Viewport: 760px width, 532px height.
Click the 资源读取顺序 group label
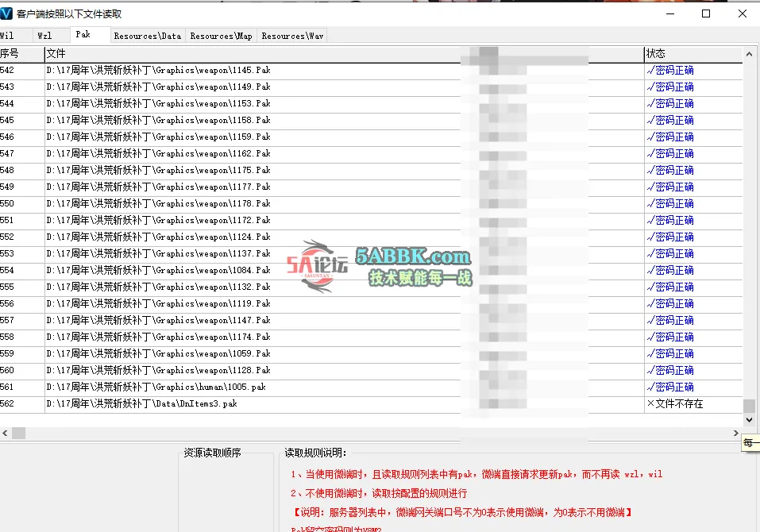click(212, 453)
